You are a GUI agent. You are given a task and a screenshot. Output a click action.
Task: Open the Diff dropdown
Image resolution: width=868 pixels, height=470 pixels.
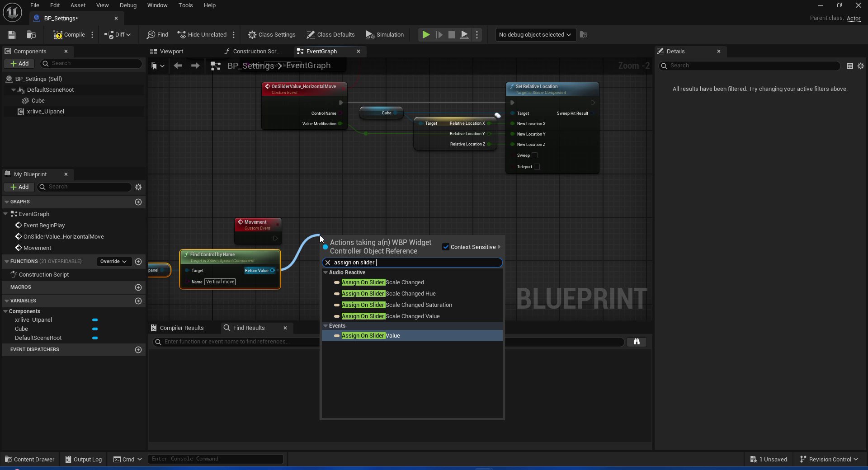tap(117, 35)
